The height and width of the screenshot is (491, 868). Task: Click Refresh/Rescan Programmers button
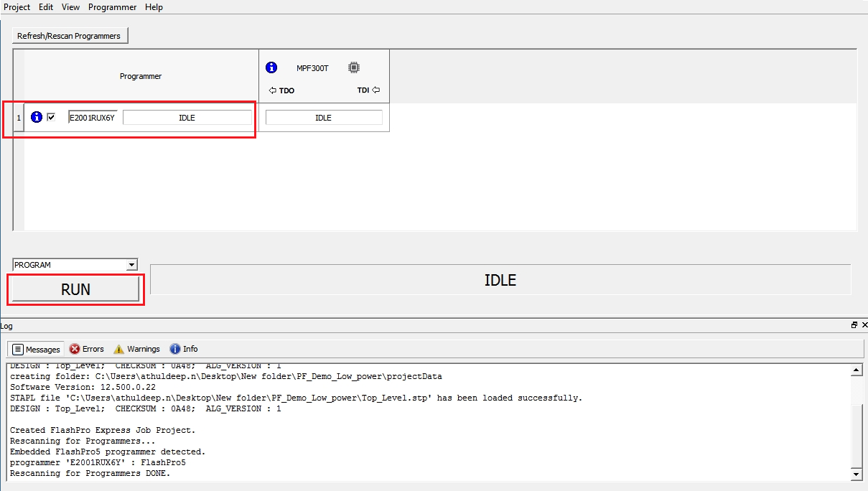tap(70, 35)
